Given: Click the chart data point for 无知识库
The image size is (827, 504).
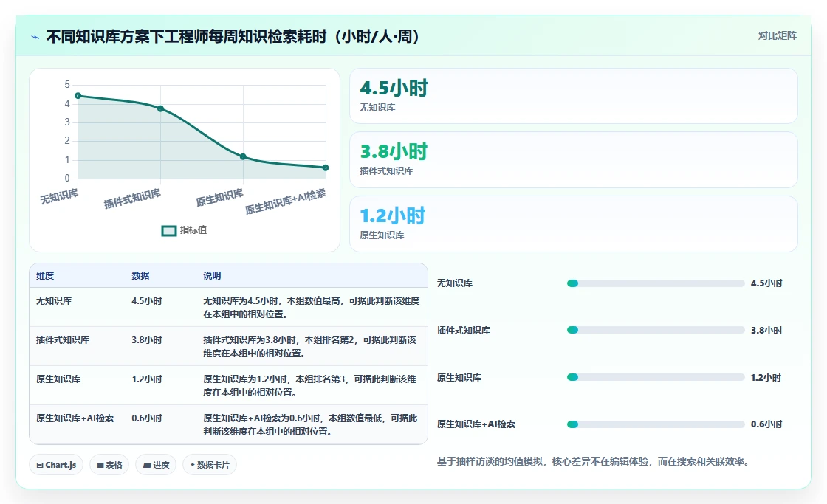Looking at the screenshot, I should point(78,96).
